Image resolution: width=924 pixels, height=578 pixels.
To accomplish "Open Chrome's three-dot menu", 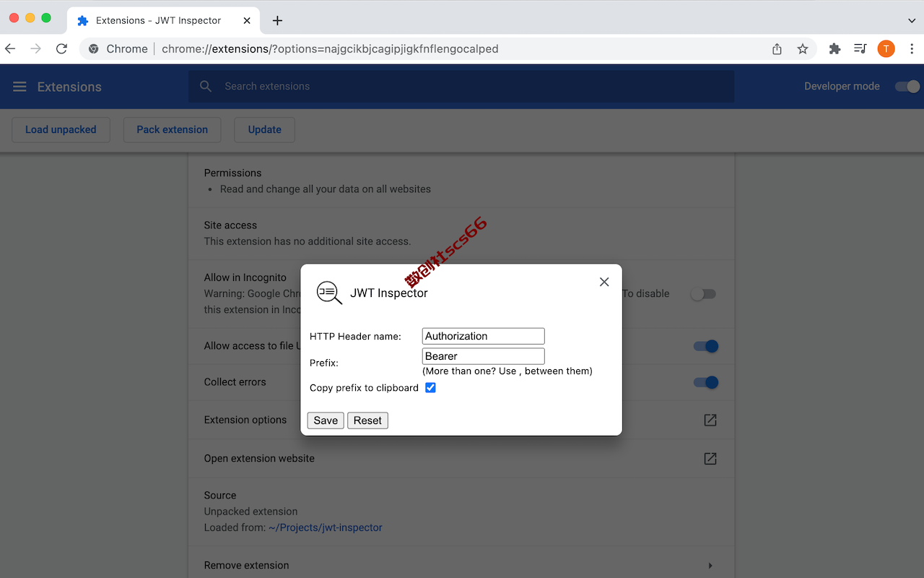I will point(912,49).
